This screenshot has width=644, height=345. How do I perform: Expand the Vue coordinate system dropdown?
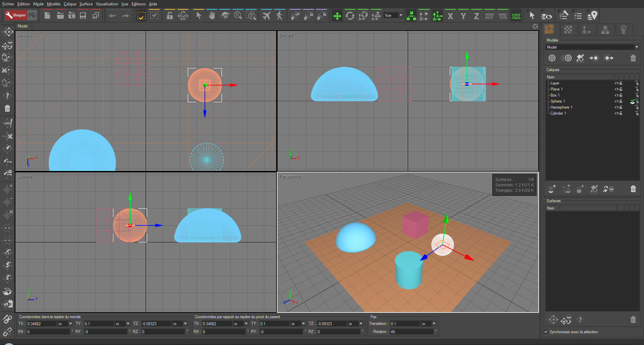coord(401,15)
